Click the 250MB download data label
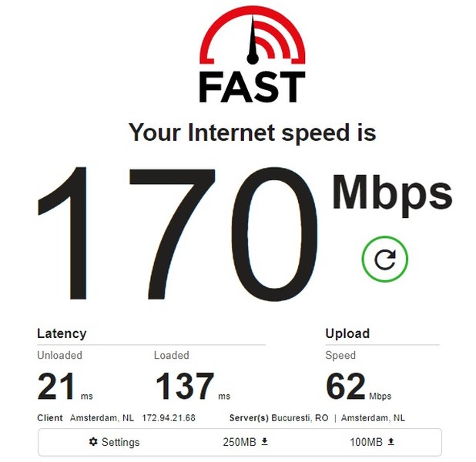The width and height of the screenshot is (476, 462). pyautogui.click(x=240, y=442)
